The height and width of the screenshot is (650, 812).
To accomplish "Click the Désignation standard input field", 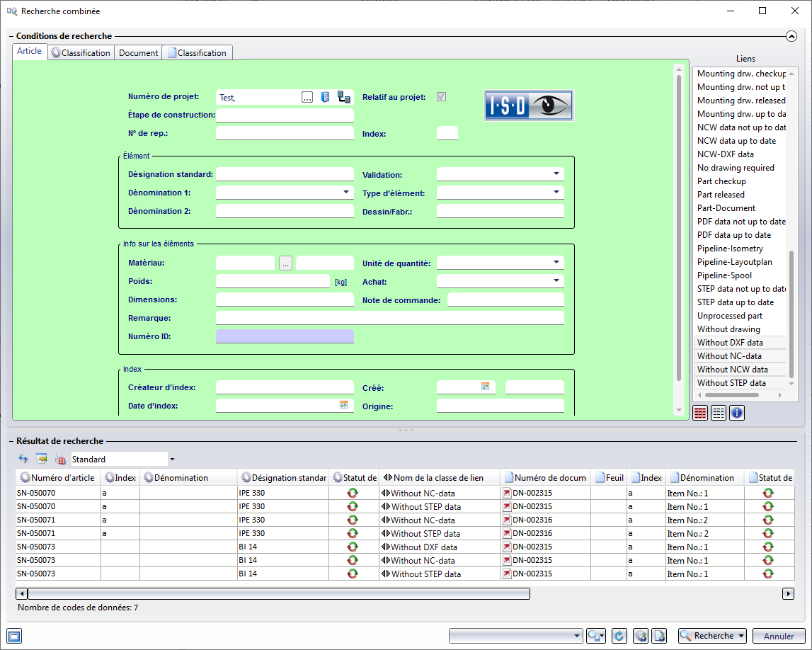I will pyautogui.click(x=285, y=174).
